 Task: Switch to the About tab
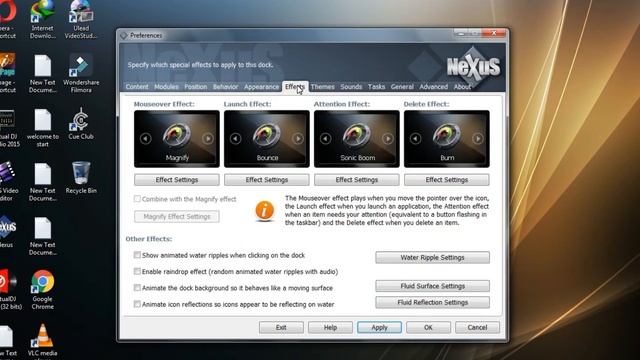click(462, 87)
